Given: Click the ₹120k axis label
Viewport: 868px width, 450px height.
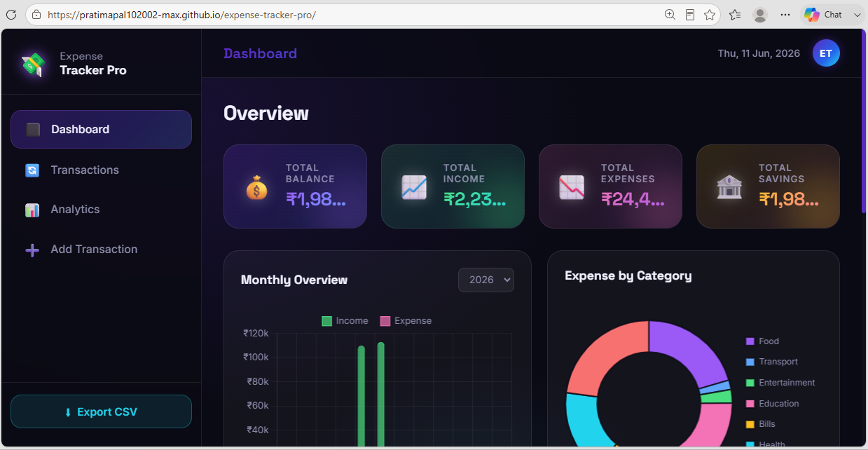Looking at the screenshot, I should tap(256, 334).
